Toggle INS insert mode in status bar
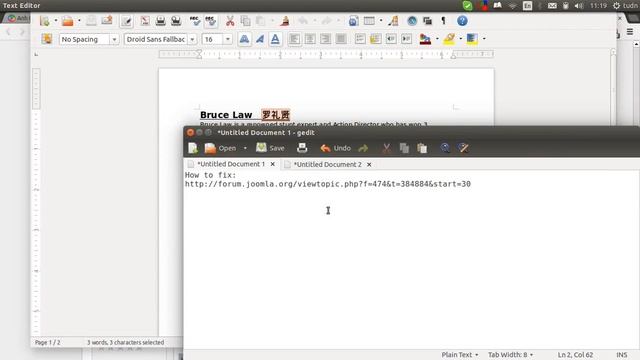Screen dimensions: 640x360 pos(622,355)
